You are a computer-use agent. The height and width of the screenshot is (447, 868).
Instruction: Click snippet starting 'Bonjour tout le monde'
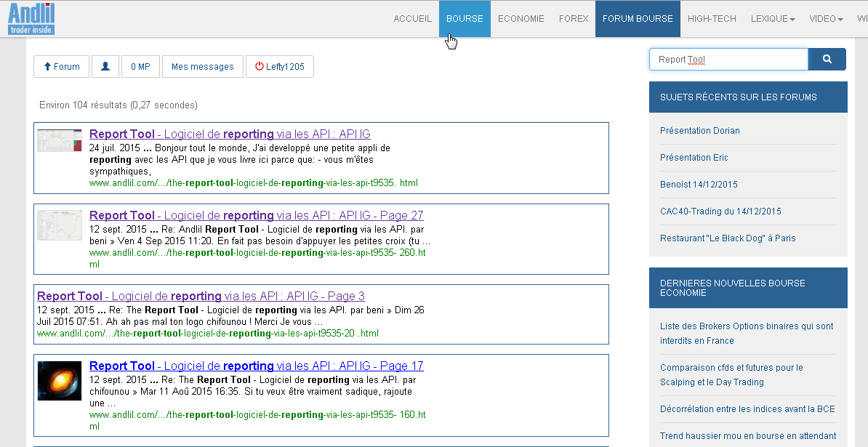(x=240, y=160)
